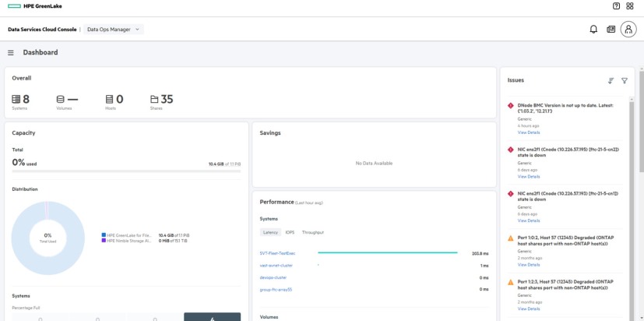Image resolution: width=644 pixels, height=321 pixels.
Task: Click the HPE GreenLake logo
Action: click(x=35, y=6)
